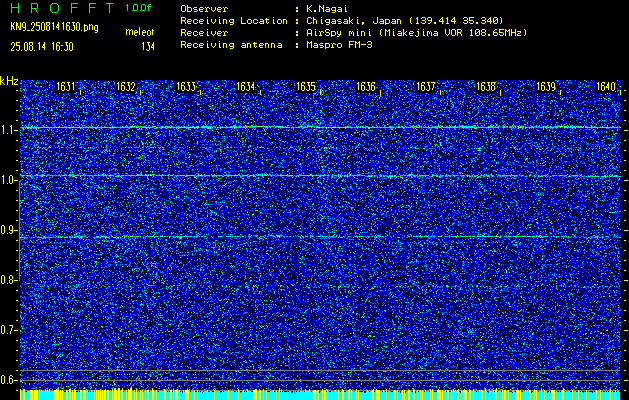This screenshot has height=400, width=629.
Task: Click the HROFFT title text
Action: click(x=62, y=8)
